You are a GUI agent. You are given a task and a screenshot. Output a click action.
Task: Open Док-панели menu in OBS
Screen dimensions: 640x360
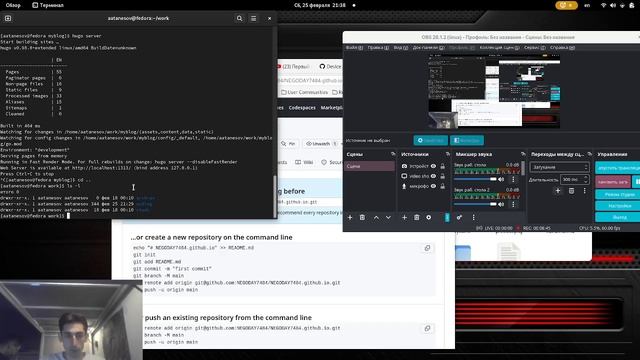tap(428, 48)
